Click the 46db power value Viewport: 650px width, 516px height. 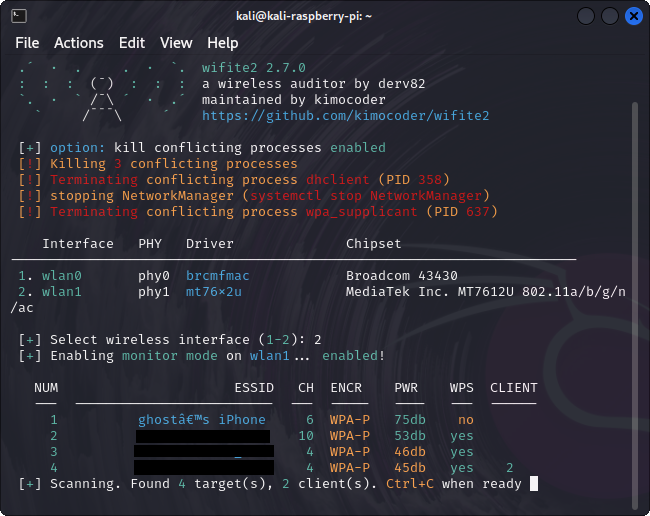pyautogui.click(x=410, y=452)
